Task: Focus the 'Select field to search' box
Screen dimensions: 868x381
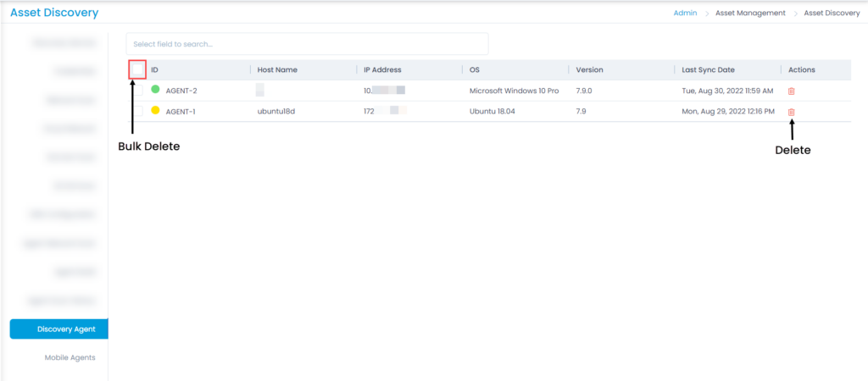Action: click(x=307, y=44)
